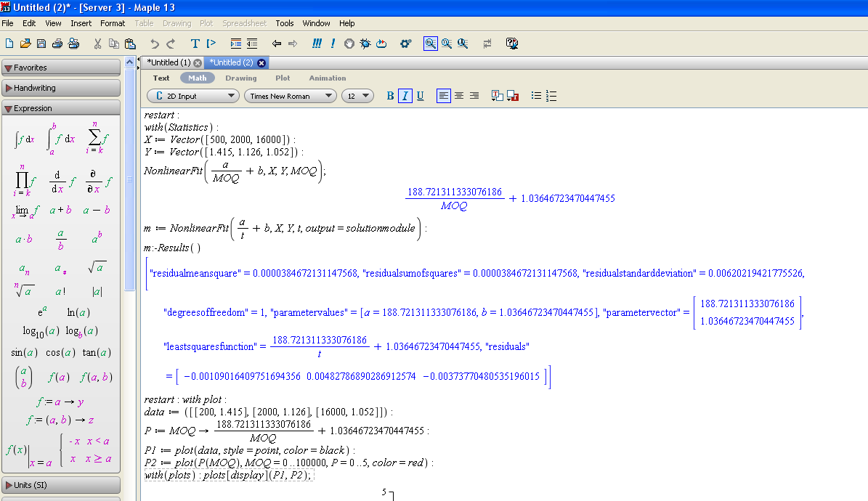The width and height of the screenshot is (868, 501).
Task: Open an existing file
Action: (25, 44)
